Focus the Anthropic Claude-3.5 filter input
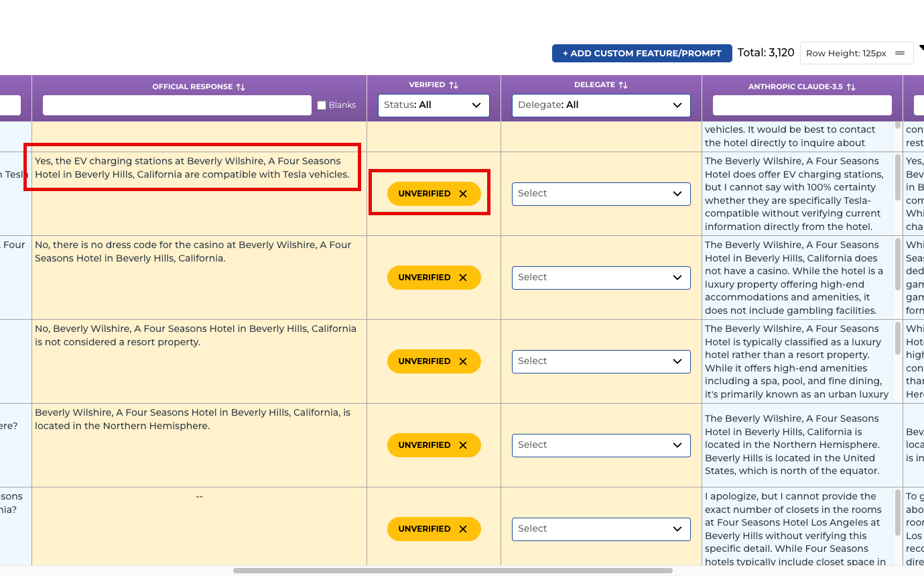The width and height of the screenshot is (924, 580). tap(802, 105)
